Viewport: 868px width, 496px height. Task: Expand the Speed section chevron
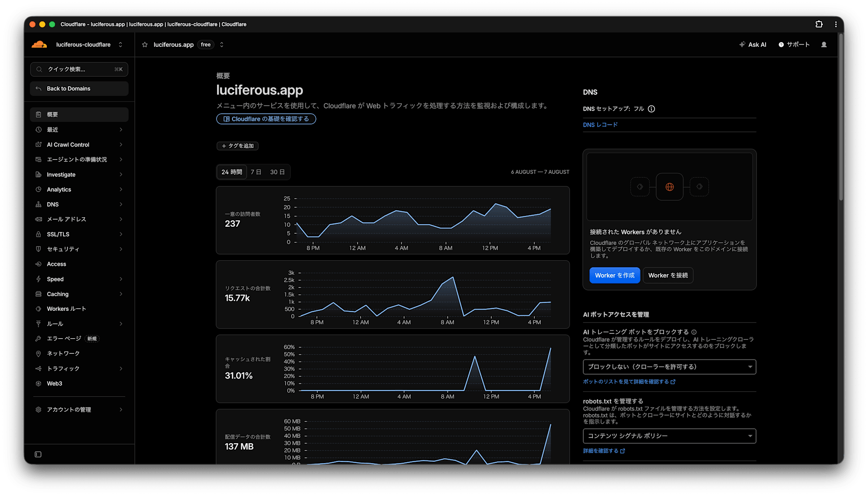(121, 279)
